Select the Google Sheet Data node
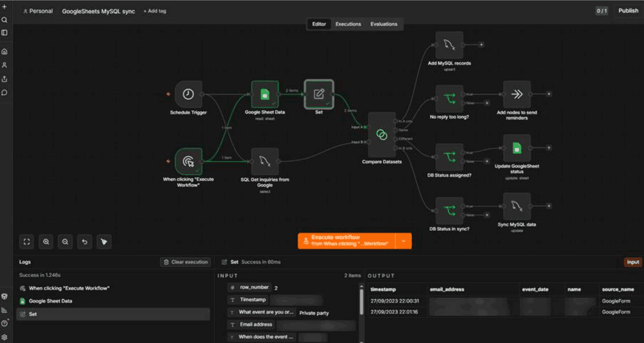Viewport: 644px width, 343px height. (265, 94)
